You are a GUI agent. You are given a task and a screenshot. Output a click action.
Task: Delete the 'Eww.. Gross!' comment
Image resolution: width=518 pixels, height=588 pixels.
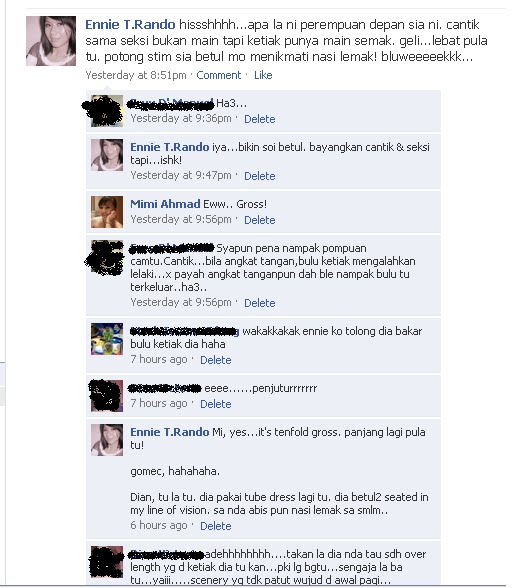[x=260, y=220]
